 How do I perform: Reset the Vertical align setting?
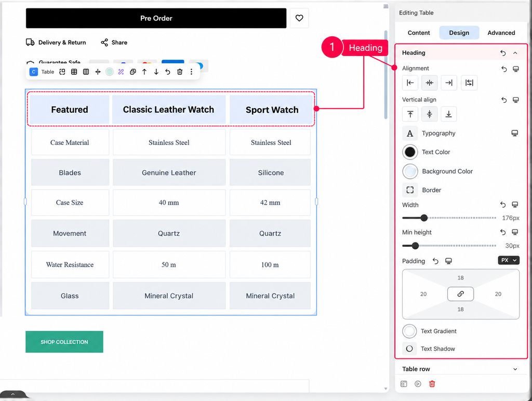pos(504,100)
